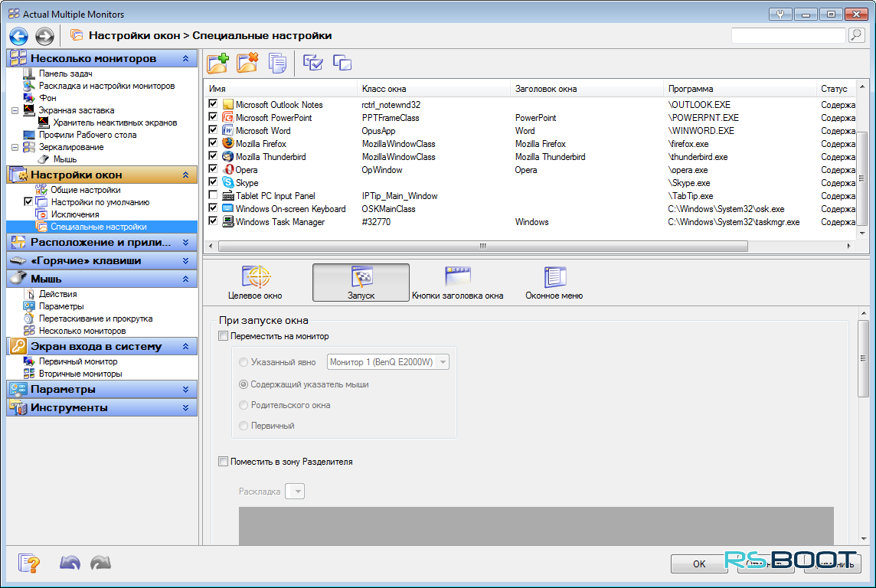Click the Skype row icon
The image size is (876, 588).
228,182
